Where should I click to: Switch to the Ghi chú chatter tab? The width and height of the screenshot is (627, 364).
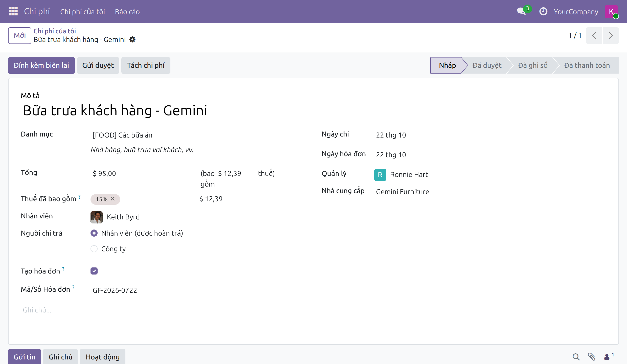[x=60, y=357]
